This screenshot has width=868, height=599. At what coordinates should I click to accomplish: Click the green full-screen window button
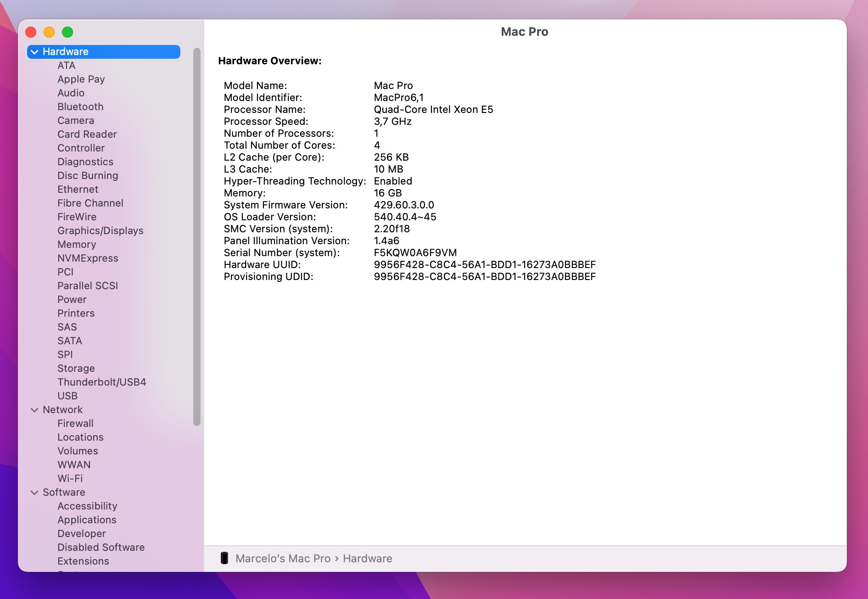tap(67, 32)
